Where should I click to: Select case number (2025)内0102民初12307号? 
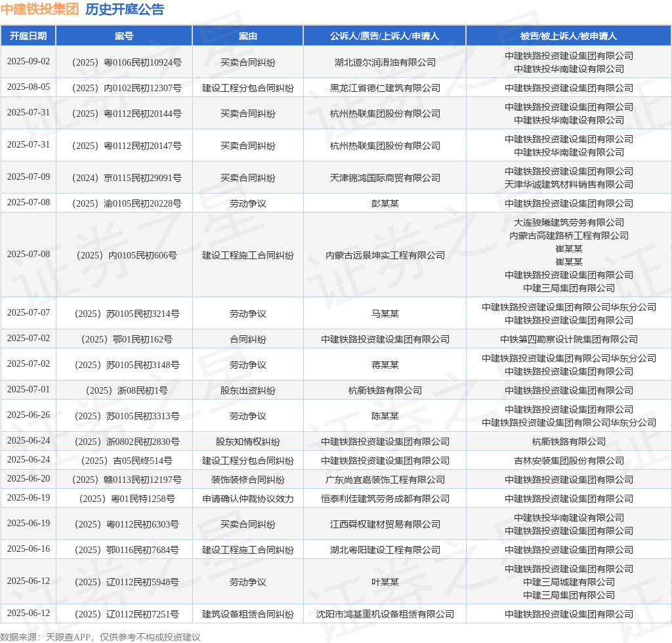(x=127, y=88)
